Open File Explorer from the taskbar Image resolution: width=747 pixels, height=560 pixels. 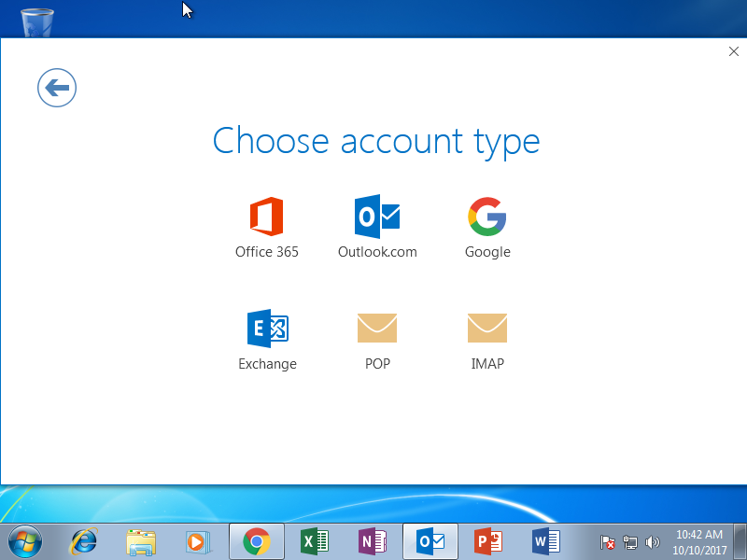click(141, 542)
